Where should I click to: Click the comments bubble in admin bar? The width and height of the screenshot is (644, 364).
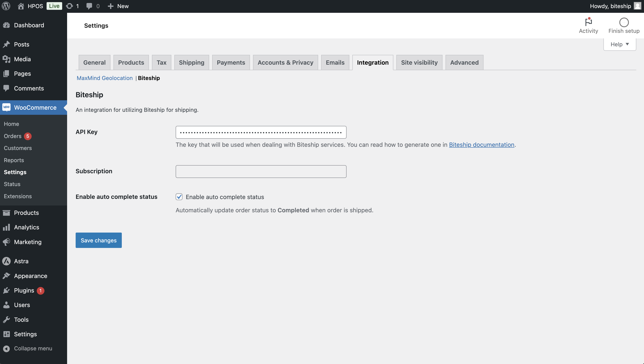(89, 6)
